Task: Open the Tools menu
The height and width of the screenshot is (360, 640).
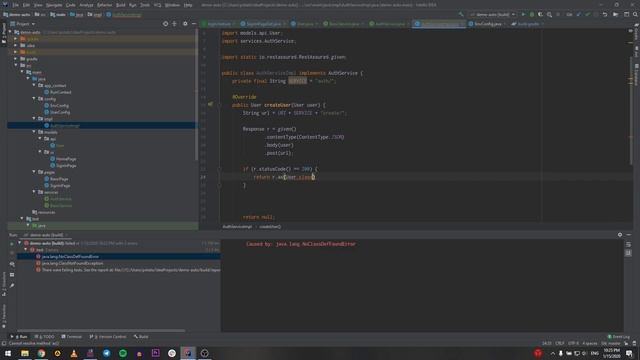Action: (x=145, y=5)
